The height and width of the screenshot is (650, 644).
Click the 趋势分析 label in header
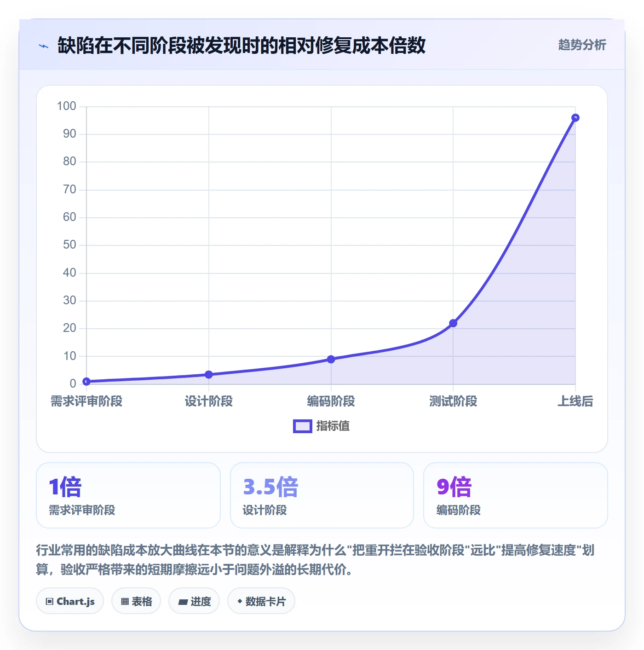(x=582, y=45)
